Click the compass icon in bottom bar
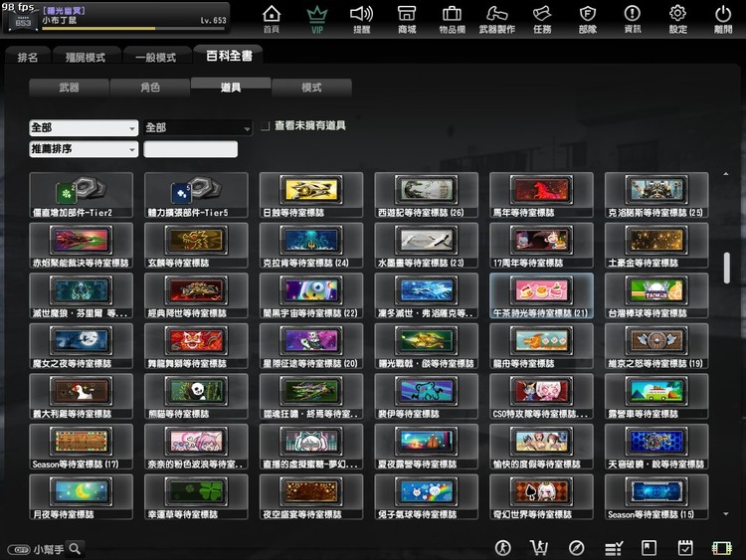Viewport: 746px width, 560px height. coord(576,548)
